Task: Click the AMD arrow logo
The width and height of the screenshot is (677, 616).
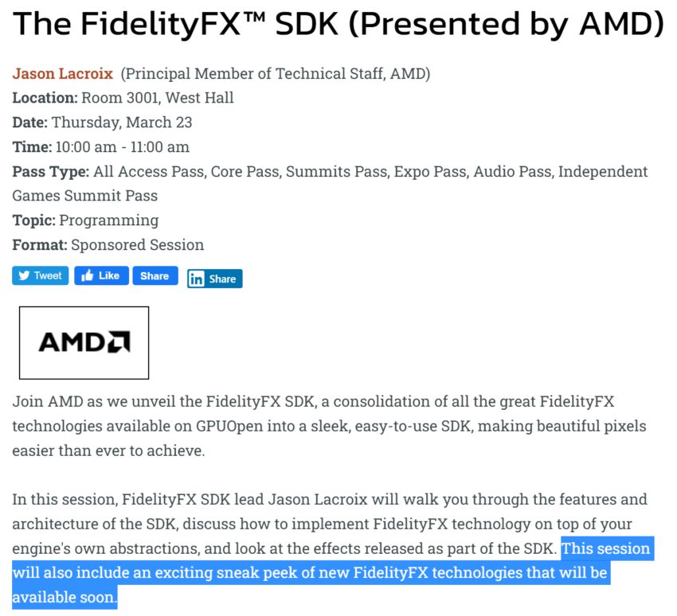Action: coord(117,342)
